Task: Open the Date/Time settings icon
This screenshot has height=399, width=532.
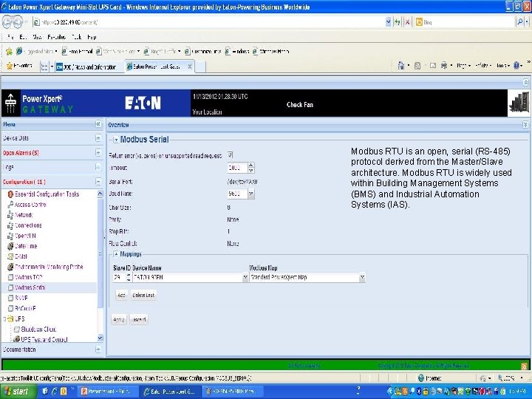Action: pyautogui.click(x=10, y=246)
